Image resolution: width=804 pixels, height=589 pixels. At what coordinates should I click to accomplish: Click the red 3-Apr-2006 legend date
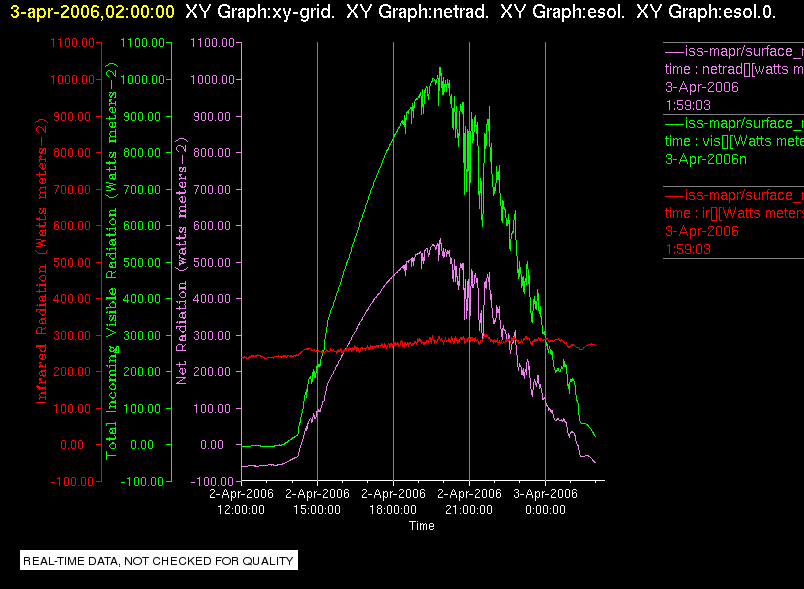pos(701,231)
